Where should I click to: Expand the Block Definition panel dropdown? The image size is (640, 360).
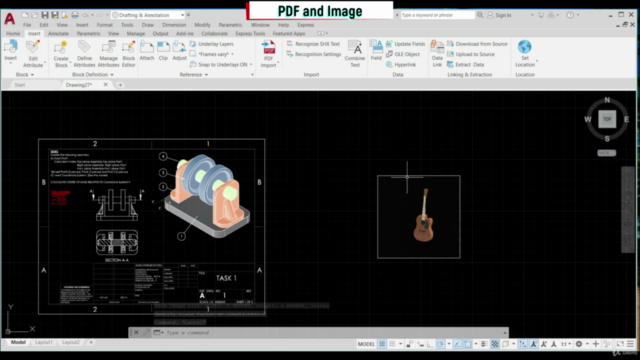93,75
